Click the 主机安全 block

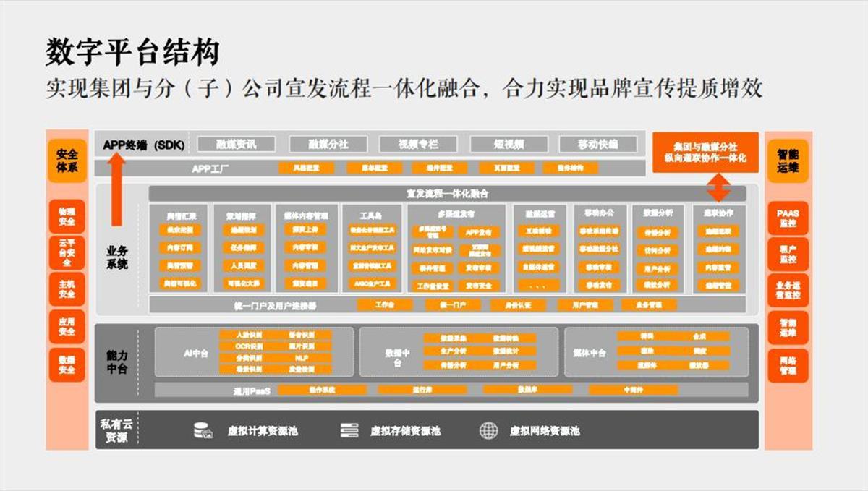67,289
